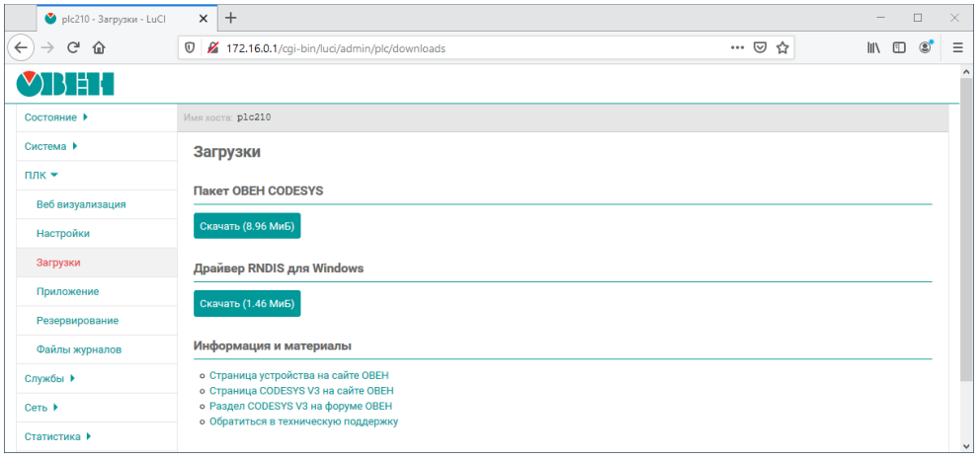Expand the Состояние menu section
This screenshot has height=459, width=980.
click(56, 117)
